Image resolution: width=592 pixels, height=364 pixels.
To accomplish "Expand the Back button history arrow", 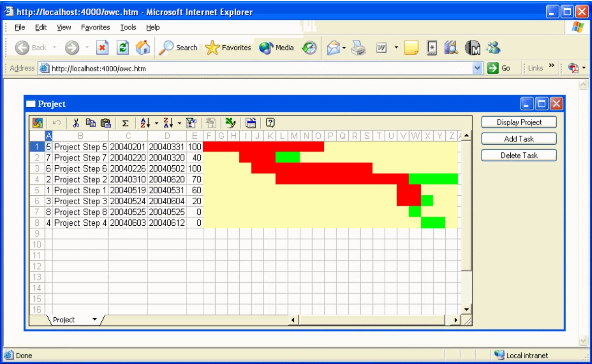I will pyautogui.click(x=55, y=48).
